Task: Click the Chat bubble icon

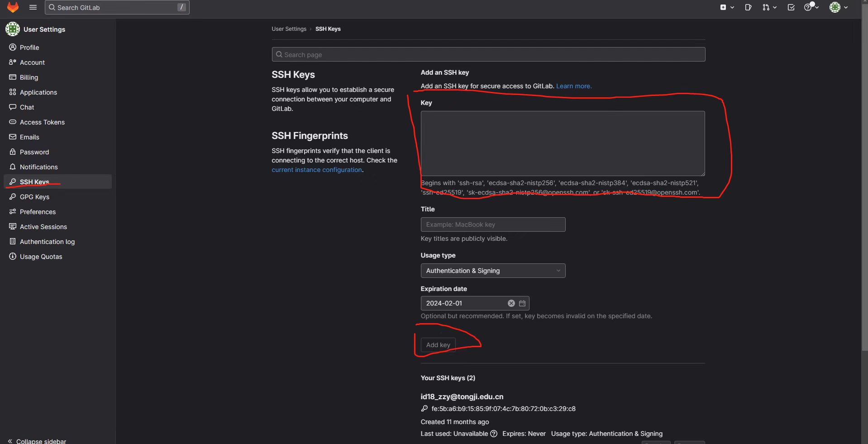Action: [x=13, y=107]
